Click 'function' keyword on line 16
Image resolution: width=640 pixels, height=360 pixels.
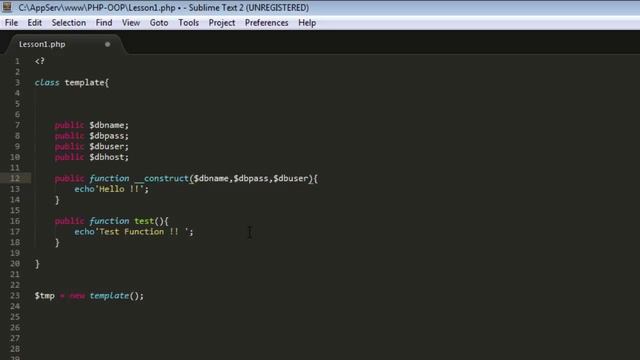coord(109,221)
